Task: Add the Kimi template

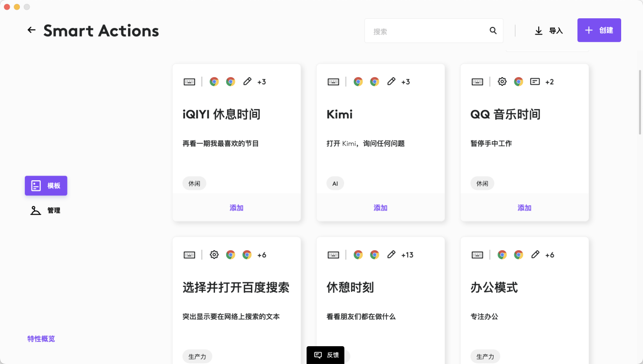Action: 381,208
